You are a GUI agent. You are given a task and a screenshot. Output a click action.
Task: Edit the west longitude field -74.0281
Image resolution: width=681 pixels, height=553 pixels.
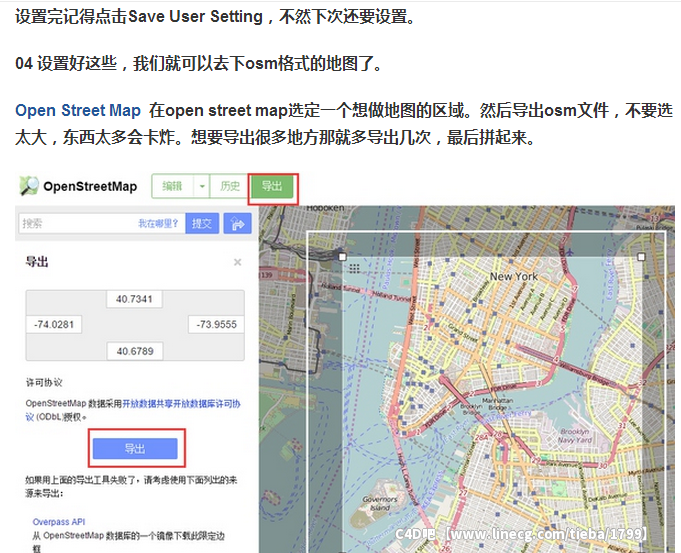tap(54, 325)
